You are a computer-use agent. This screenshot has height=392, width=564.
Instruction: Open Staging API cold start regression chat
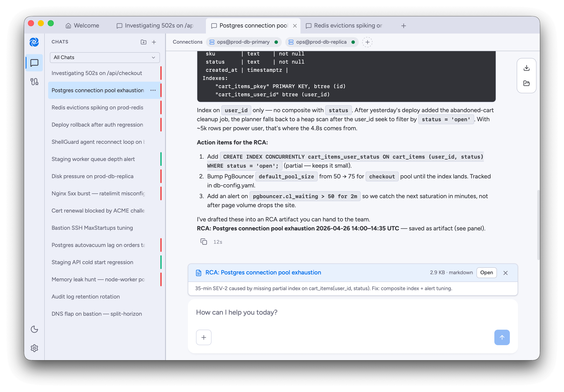[104, 262]
